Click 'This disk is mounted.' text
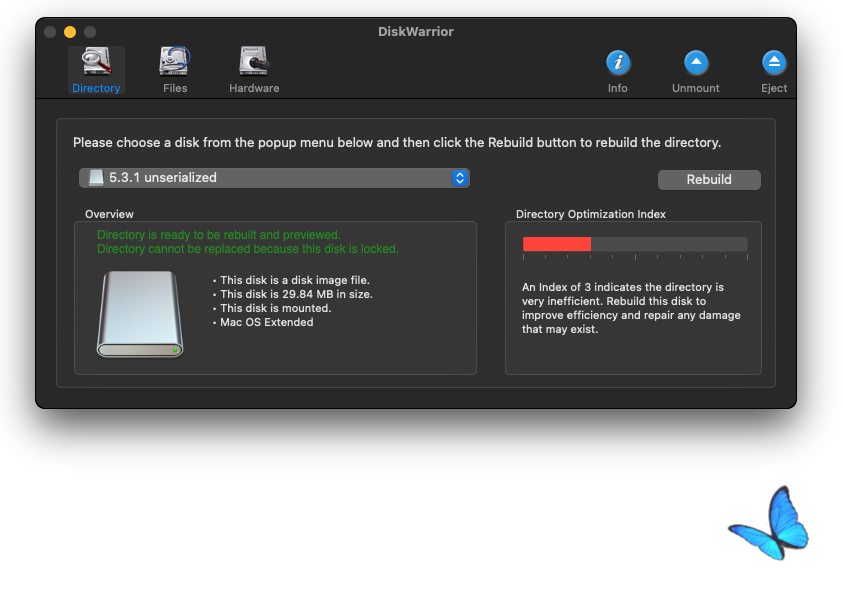 [x=275, y=308]
